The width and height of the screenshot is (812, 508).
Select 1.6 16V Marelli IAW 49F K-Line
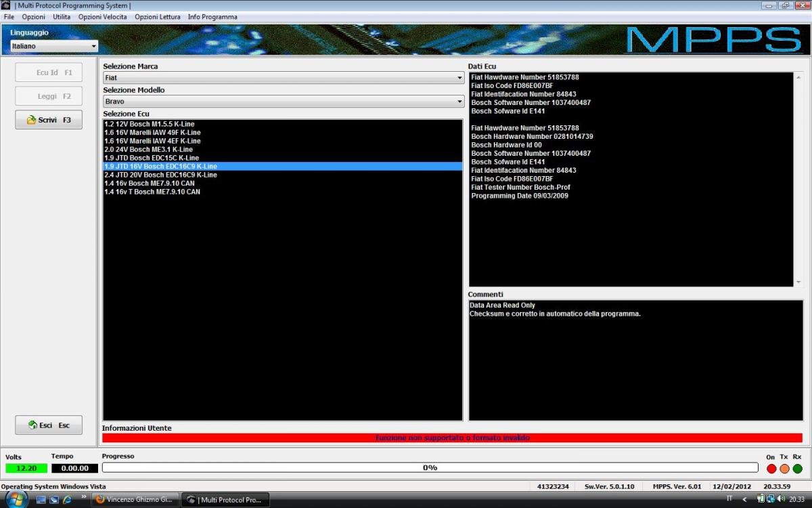click(x=283, y=133)
